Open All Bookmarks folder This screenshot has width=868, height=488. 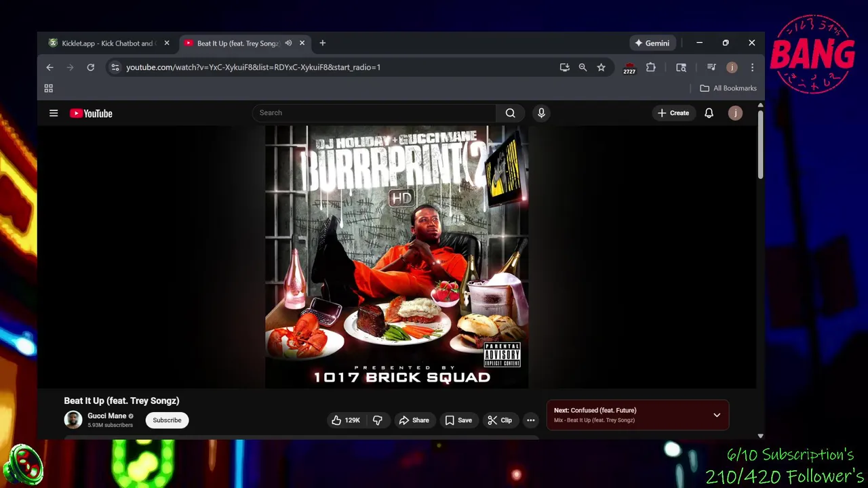click(728, 88)
